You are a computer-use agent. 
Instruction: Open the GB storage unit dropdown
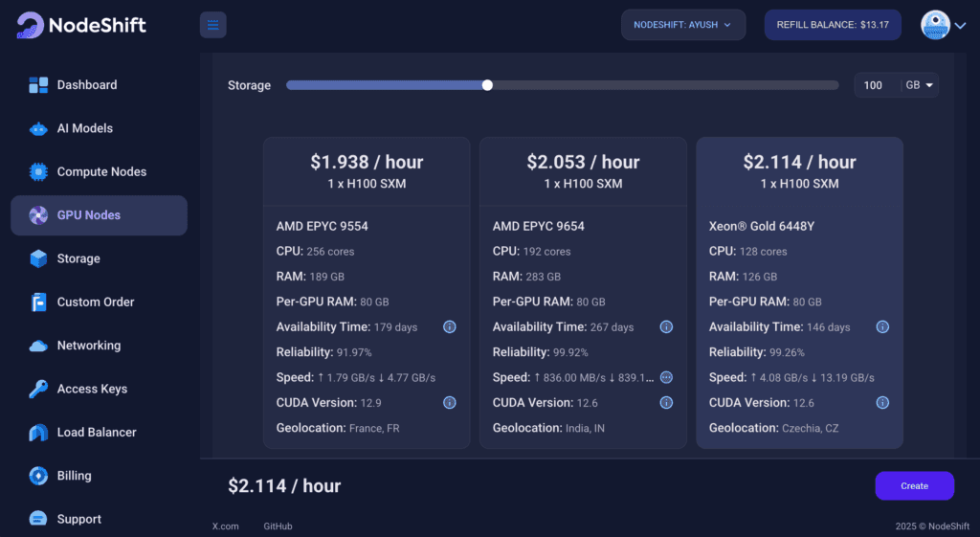[x=920, y=85]
